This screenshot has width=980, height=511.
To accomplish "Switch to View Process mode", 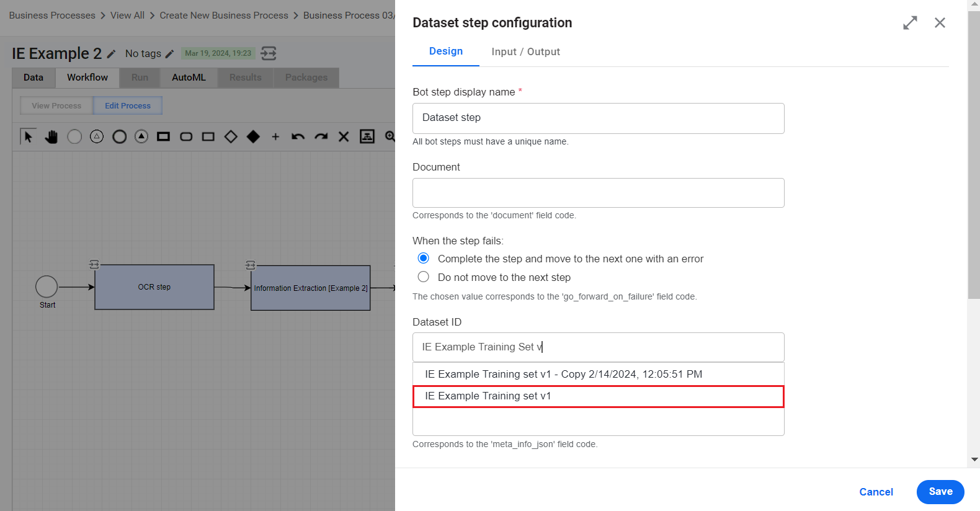I will coord(56,105).
